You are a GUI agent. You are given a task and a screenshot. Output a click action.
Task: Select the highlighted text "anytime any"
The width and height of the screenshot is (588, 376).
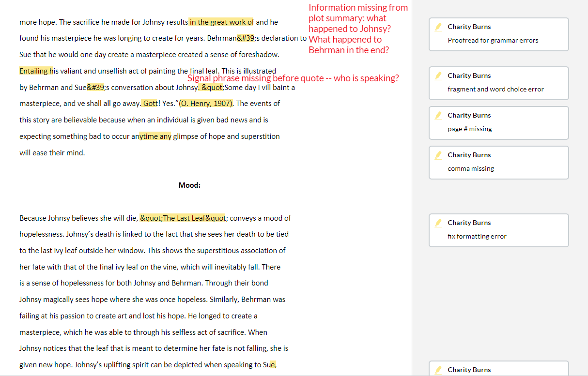[x=155, y=136]
